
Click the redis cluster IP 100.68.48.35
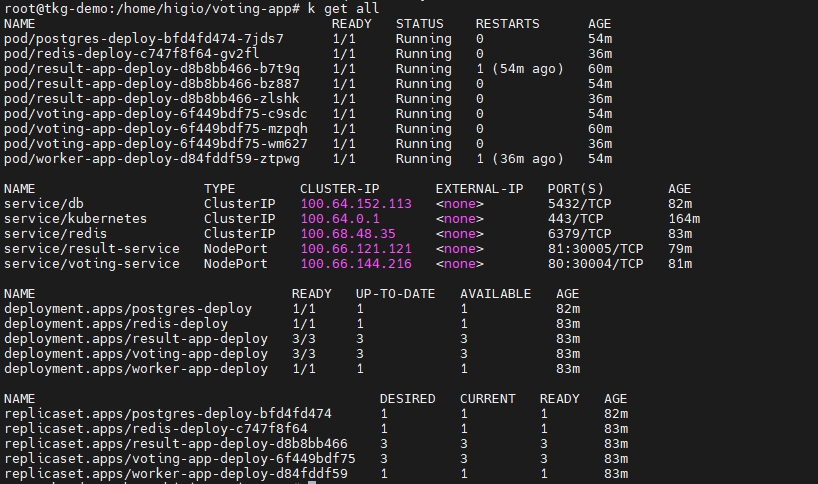[348, 233]
